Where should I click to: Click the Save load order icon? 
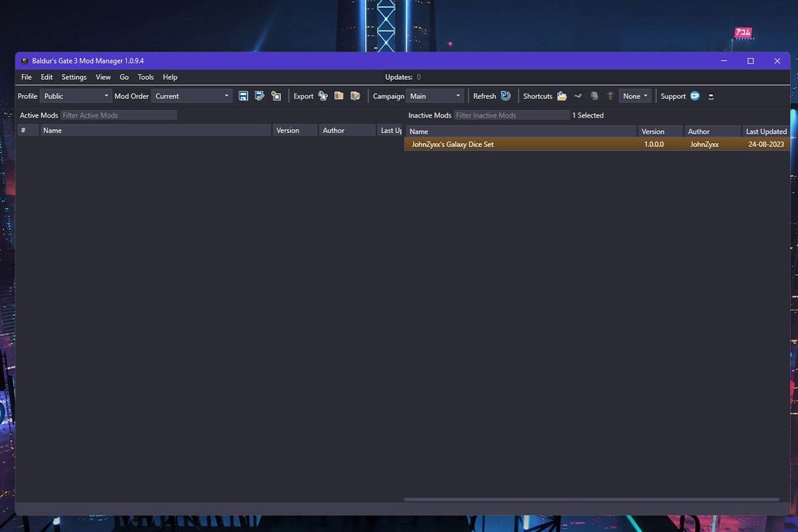coord(243,96)
